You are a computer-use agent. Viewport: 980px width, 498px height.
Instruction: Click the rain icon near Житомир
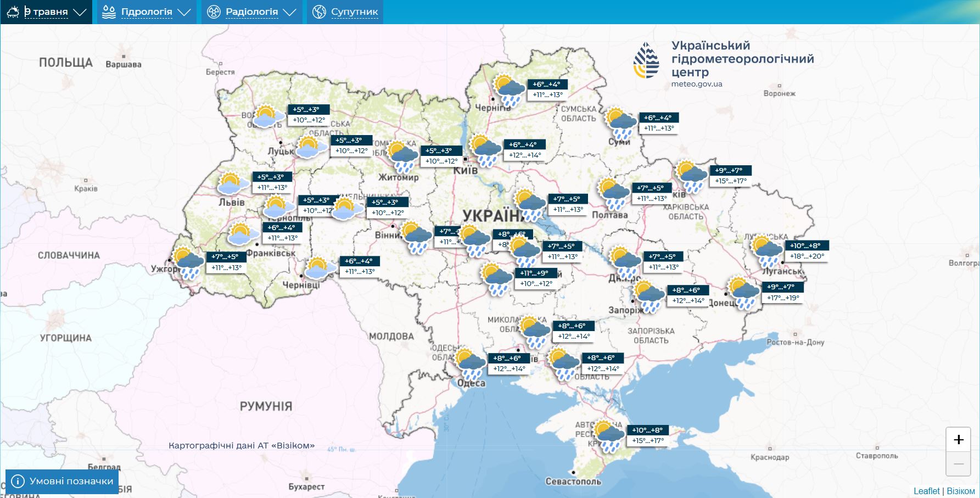pos(403,156)
